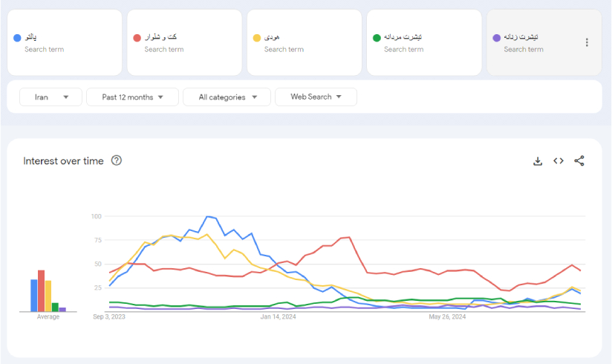Open the All categories dropdown
The width and height of the screenshot is (612, 364).
pos(227,97)
